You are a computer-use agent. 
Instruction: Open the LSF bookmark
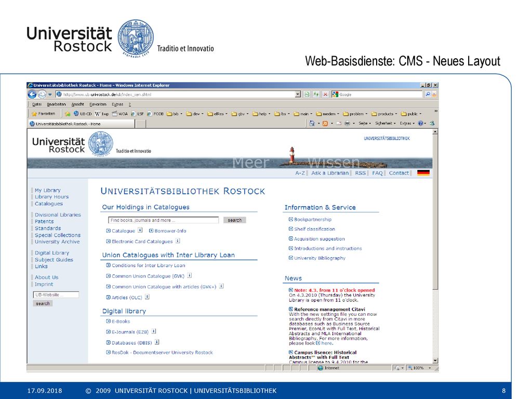137,114
